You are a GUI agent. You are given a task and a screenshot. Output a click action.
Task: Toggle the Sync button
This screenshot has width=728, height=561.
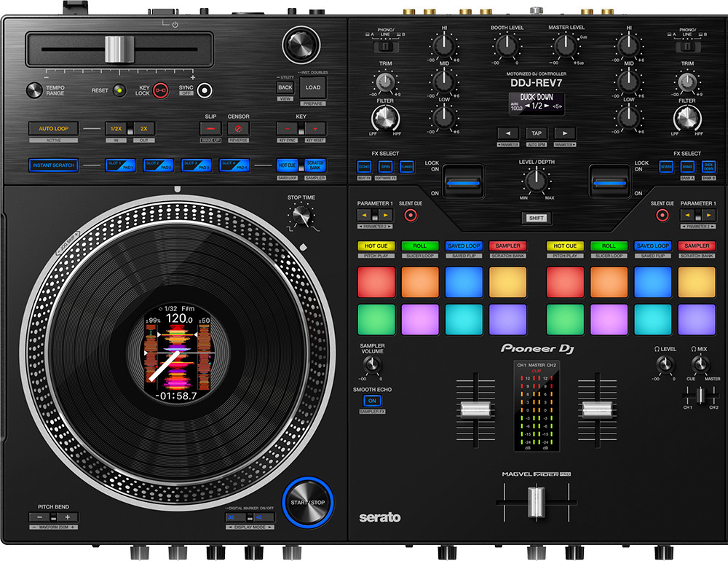coord(206,91)
